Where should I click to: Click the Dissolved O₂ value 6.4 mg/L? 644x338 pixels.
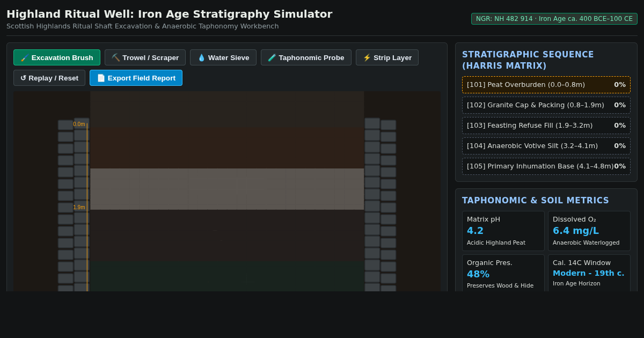click(x=576, y=231)
